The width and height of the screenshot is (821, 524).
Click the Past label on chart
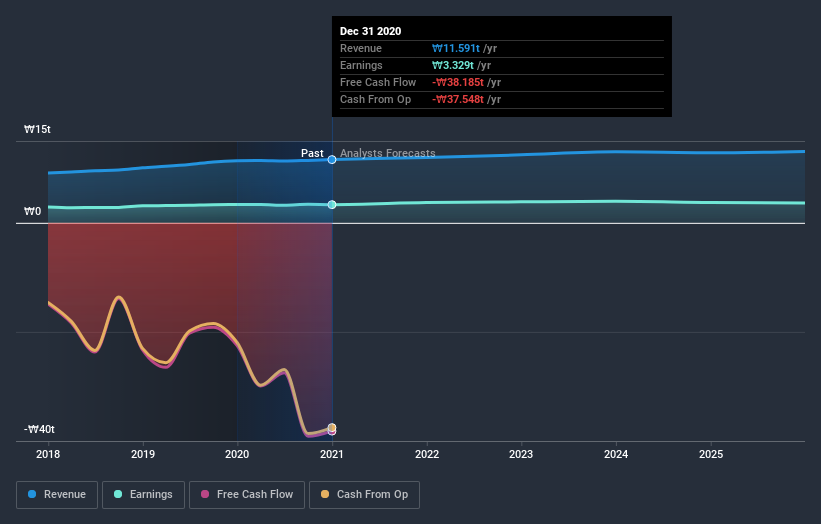[x=312, y=153]
